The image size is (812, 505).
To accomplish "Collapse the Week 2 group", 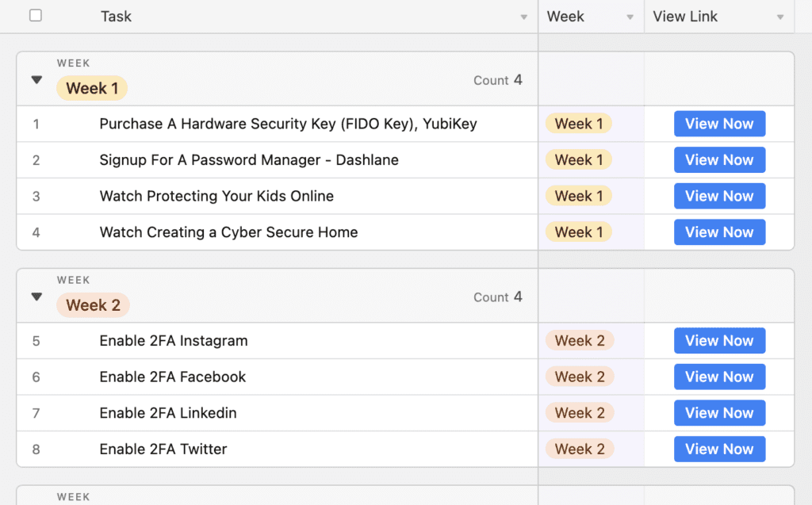I will [x=36, y=296].
